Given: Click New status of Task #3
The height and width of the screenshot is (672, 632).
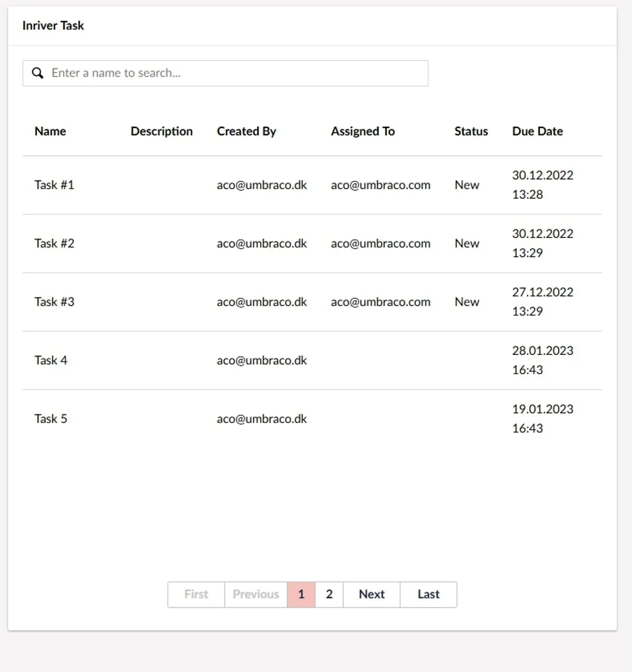Looking at the screenshot, I should [x=467, y=302].
